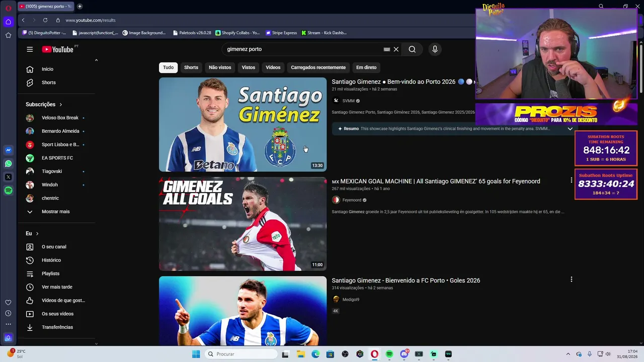644x362 pixels.
Task: Open a new browser tab with the plus icon
Action: (x=79, y=7)
